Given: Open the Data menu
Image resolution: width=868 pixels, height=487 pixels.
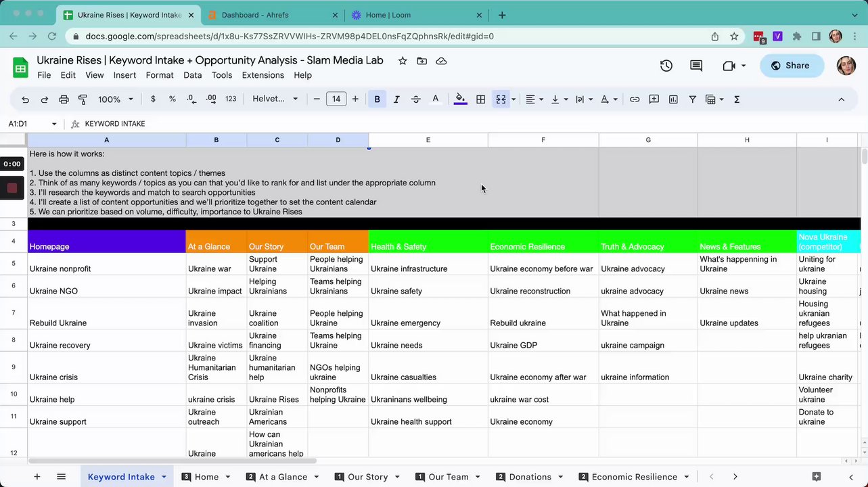Looking at the screenshot, I should (193, 75).
